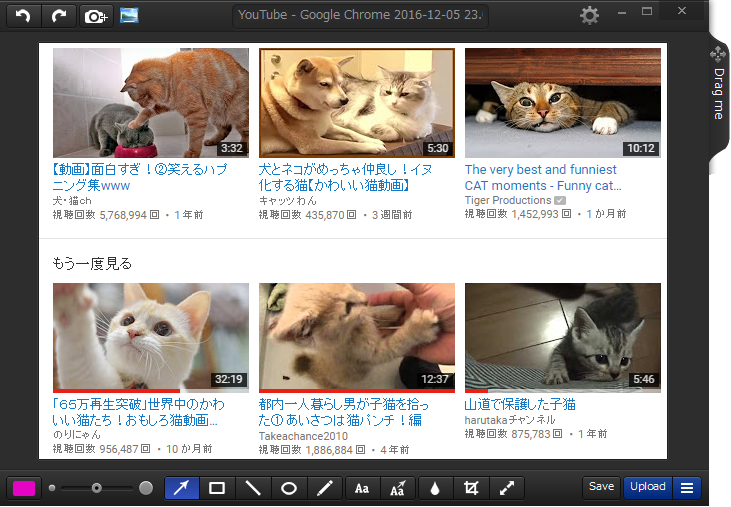
Task: Click the undo arrow button
Action: pyautogui.click(x=24, y=16)
